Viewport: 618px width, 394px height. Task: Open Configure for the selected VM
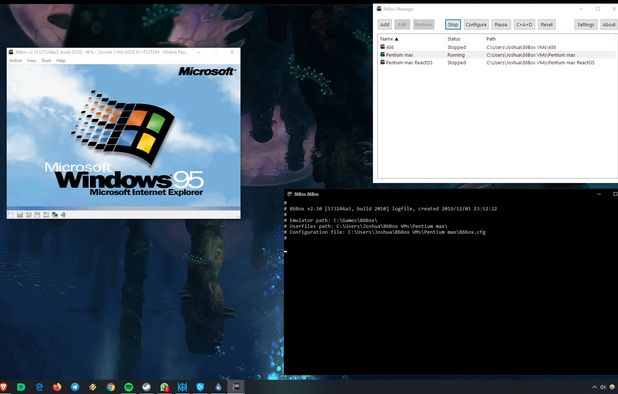[476, 24]
